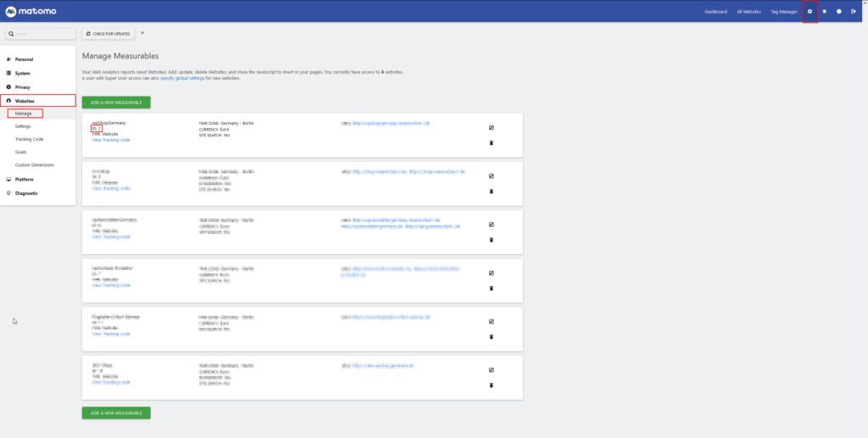Open the Tag Manager menu item
The height and width of the screenshot is (438, 868).
(784, 12)
